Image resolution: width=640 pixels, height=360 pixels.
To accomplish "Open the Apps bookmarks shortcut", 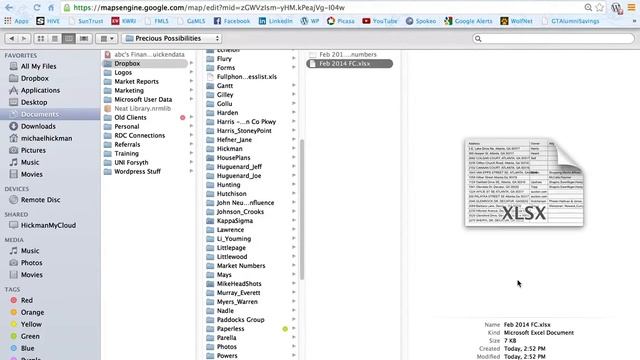I will (16, 21).
